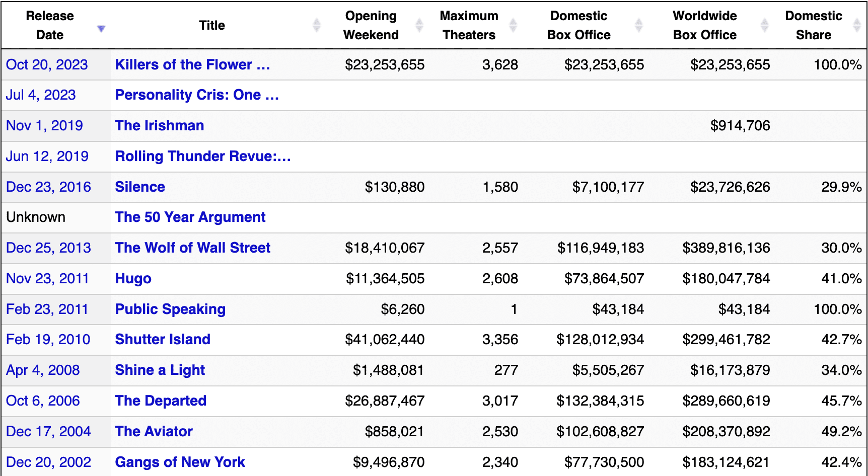Select the Unknown release date cell
Screen dimensions: 868x476
click(x=36, y=217)
